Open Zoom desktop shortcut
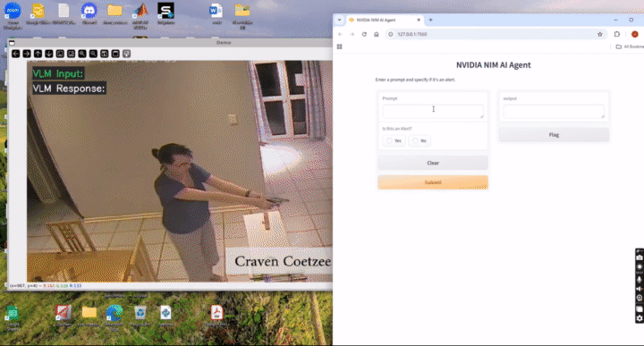The width and height of the screenshot is (644, 346). pyautogui.click(x=13, y=15)
